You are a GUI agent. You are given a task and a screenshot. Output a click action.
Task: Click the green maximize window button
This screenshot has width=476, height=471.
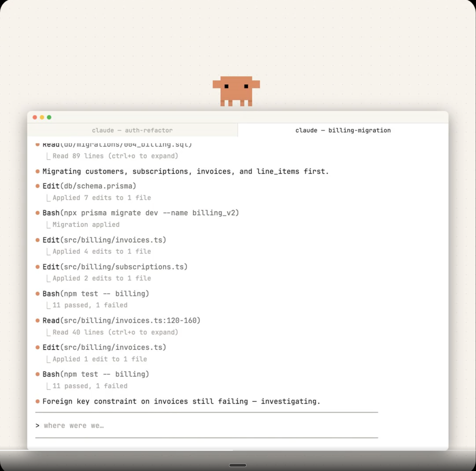coord(49,117)
